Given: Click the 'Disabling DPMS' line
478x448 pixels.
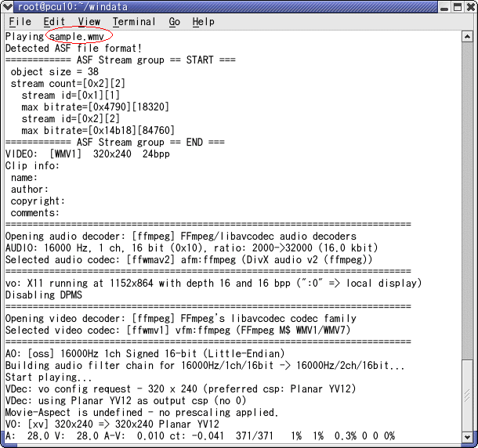Looking at the screenshot, I should (44, 294).
